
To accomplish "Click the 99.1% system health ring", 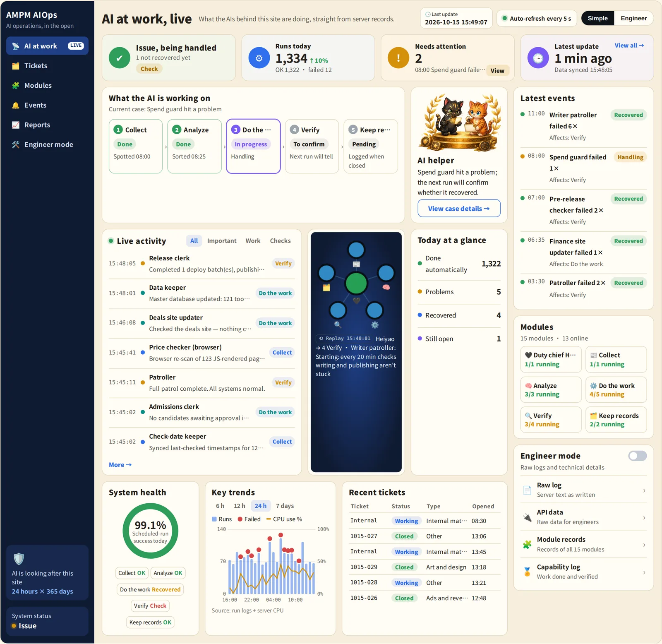I will 150,531.
